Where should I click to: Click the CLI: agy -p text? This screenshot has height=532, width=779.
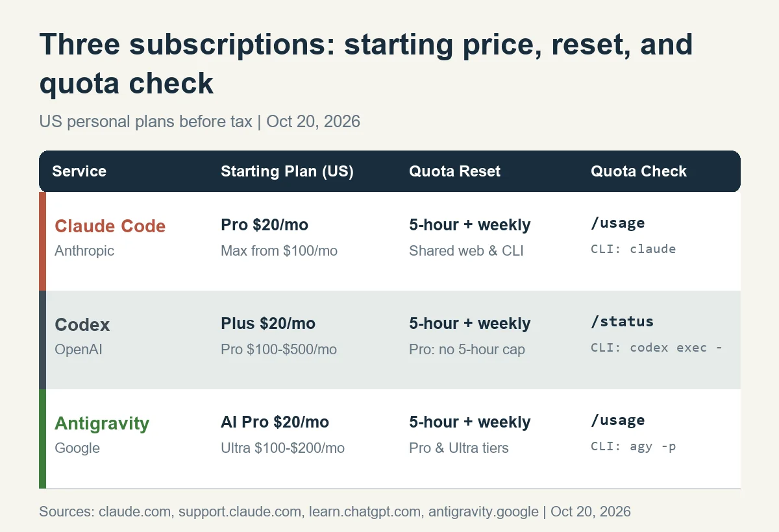coord(633,446)
